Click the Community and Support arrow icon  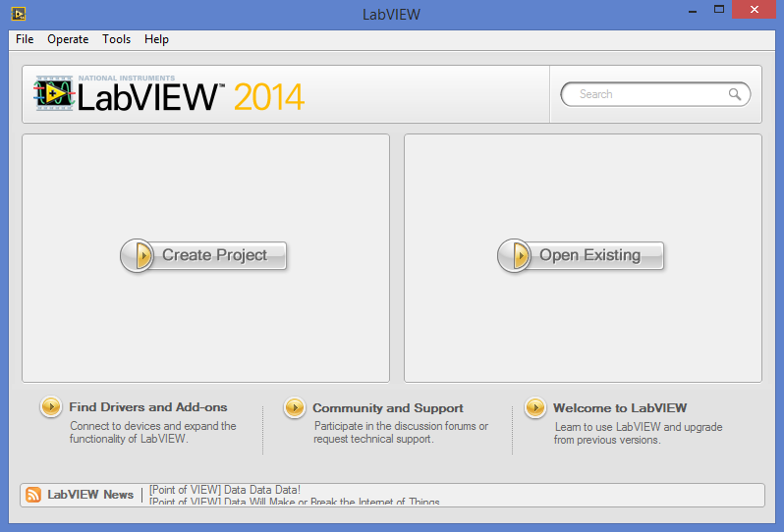pyautogui.click(x=295, y=407)
